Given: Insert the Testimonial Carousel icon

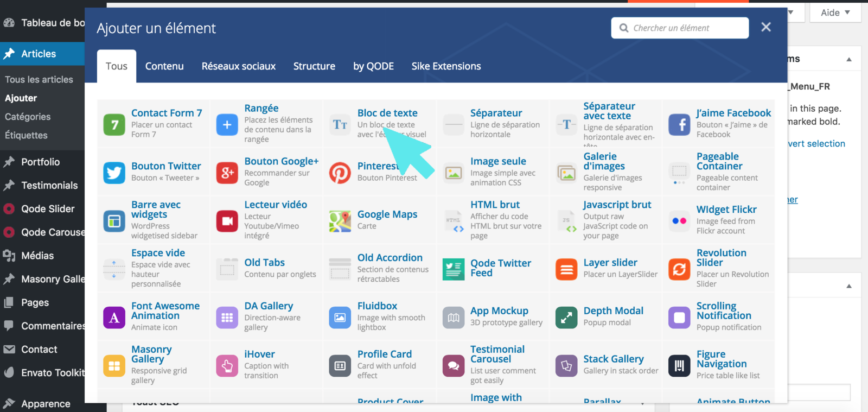Looking at the screenshot, I should pos(454,366).
